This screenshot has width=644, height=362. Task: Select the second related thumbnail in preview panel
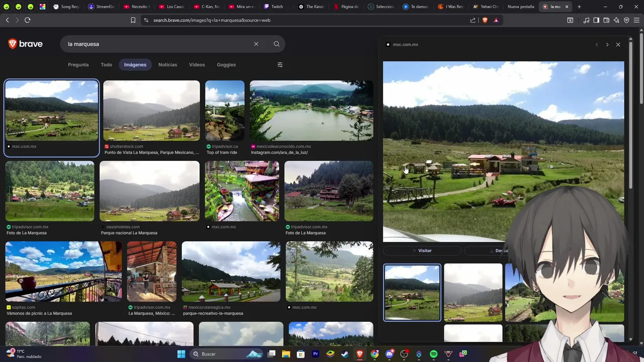coord(473,293)
